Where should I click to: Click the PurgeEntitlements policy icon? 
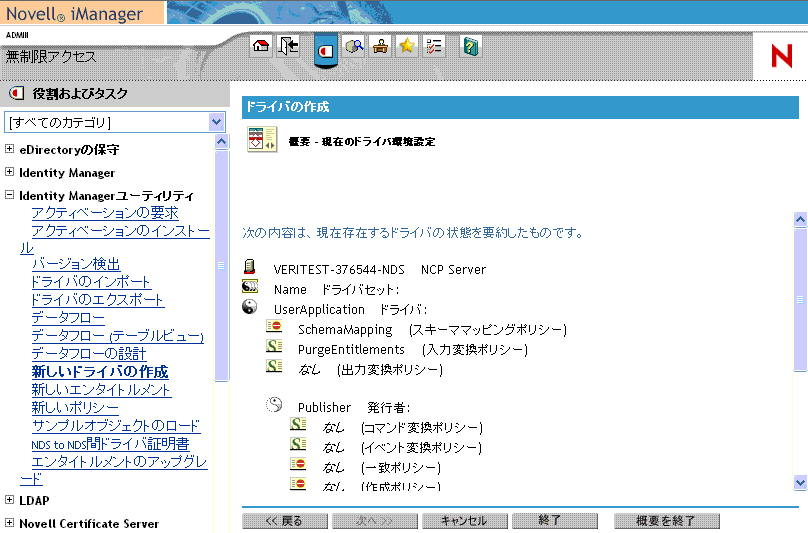pos(274,346)
